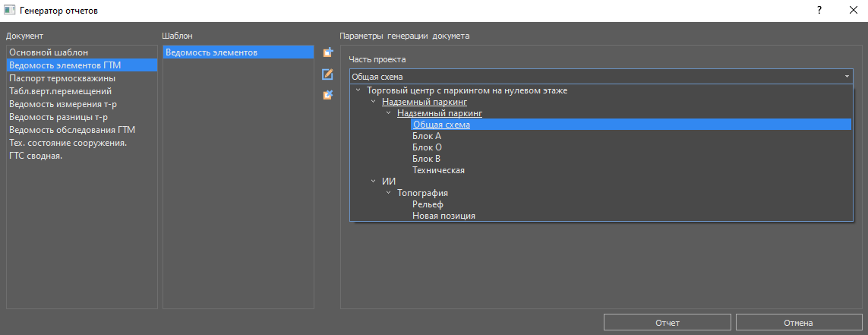Select Новая позиция in the tree

pyautogui.click(x=443, y=216)
